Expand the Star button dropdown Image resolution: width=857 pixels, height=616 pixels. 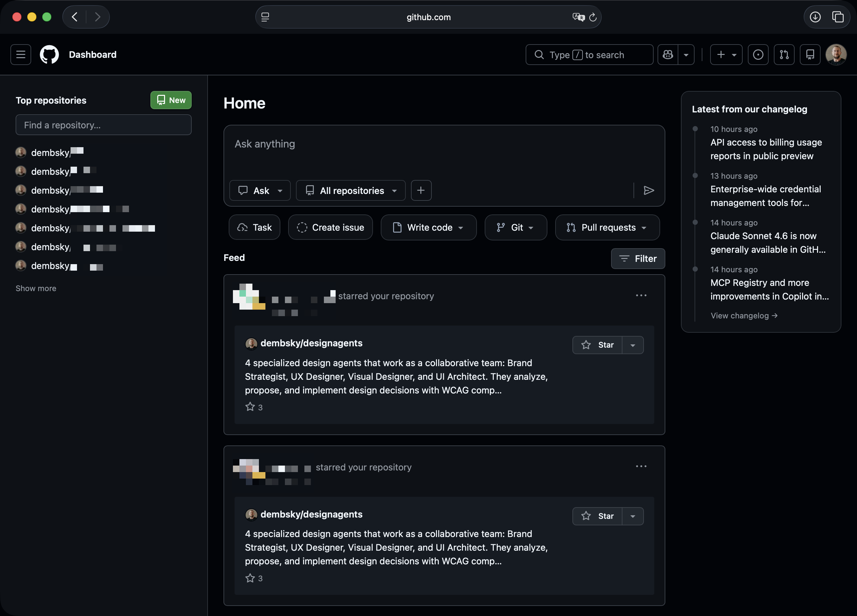click(632, 345)
